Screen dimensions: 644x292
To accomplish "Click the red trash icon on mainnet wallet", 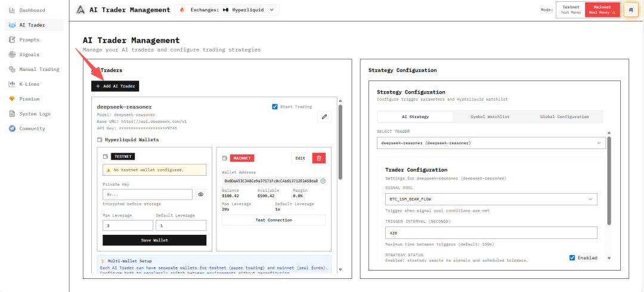I will pos(319,158).
